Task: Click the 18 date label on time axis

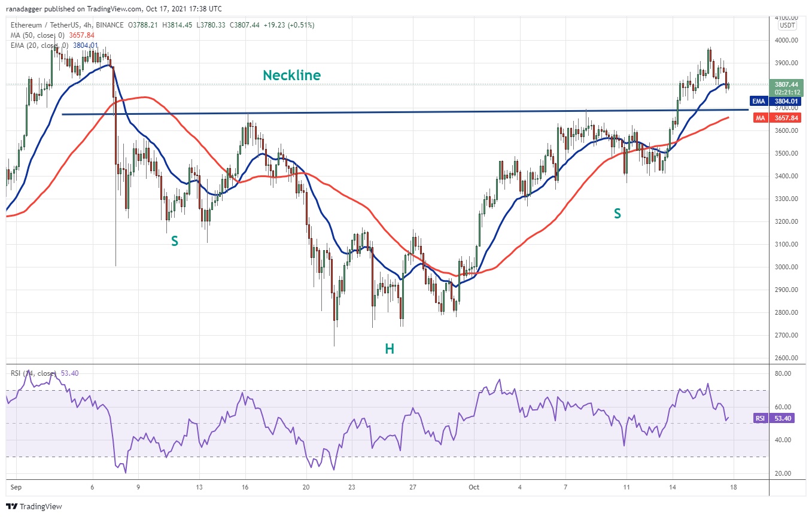Action: click(733, 487)
